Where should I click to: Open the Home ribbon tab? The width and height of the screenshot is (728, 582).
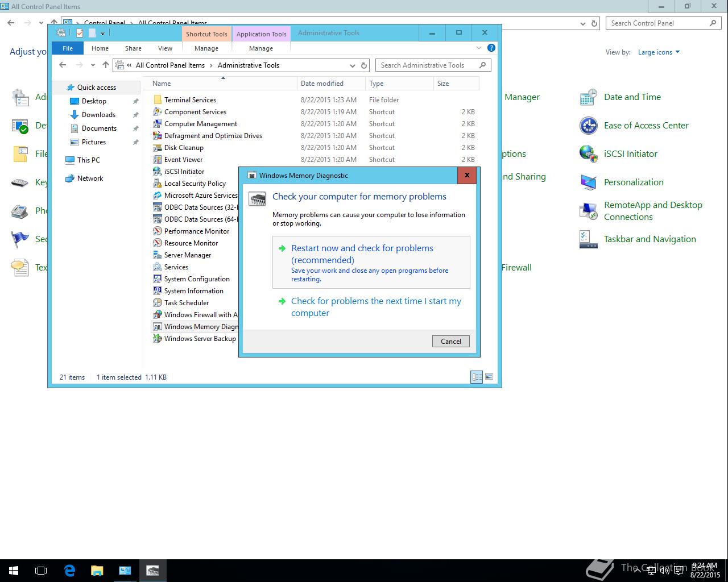pos(100,48)
